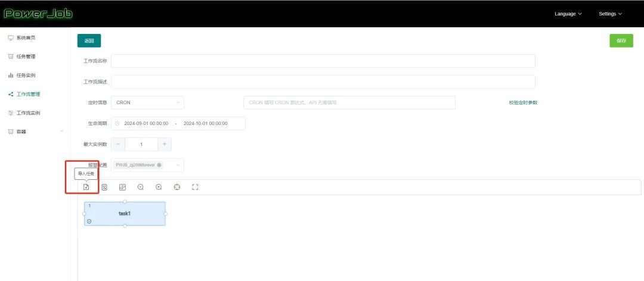Click the 返回 back button
Screen dimensions: 644x281
click(89, 40)
